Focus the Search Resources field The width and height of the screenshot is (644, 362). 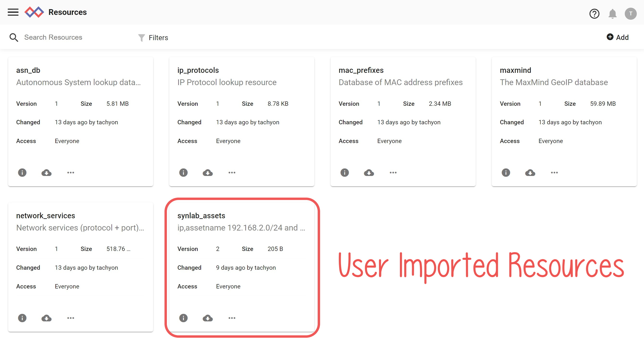point(75,37)
